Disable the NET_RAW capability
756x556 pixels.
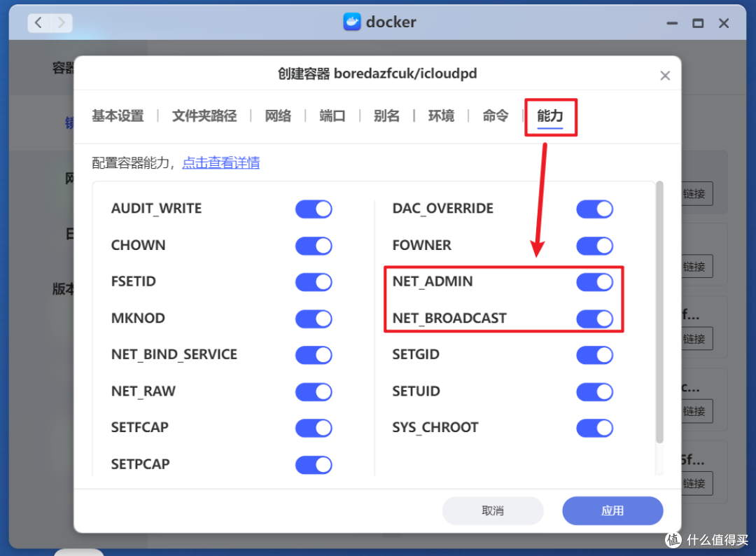point(314,391)
